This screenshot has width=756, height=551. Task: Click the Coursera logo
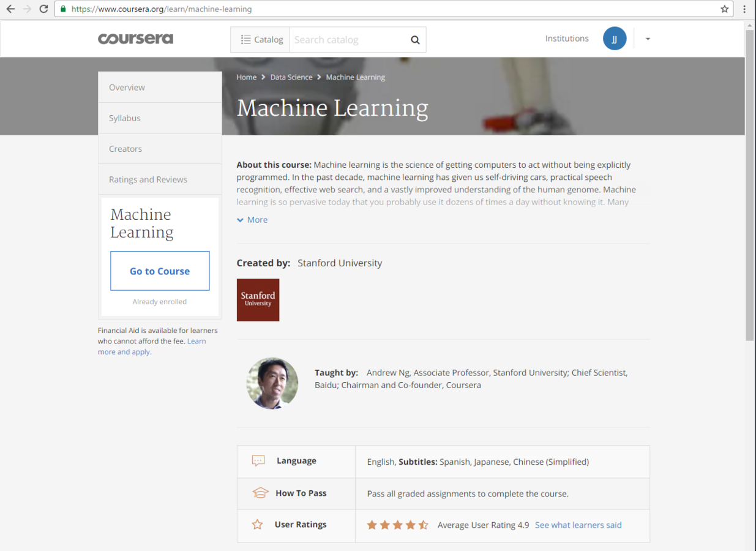point(135,39)
